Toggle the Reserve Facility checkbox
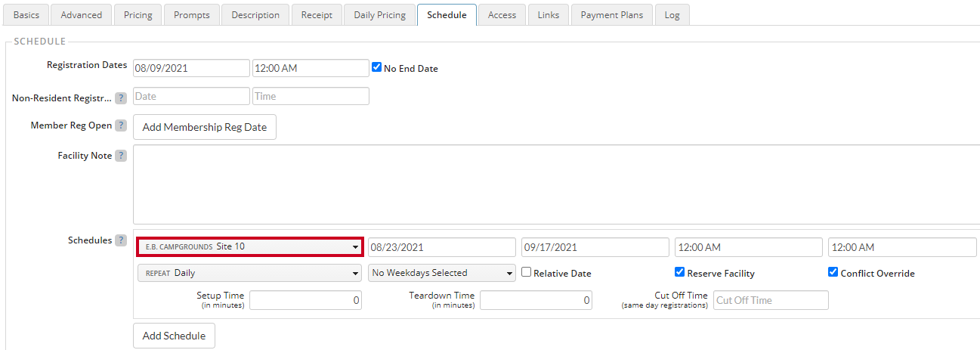 [x=680, y=272]
